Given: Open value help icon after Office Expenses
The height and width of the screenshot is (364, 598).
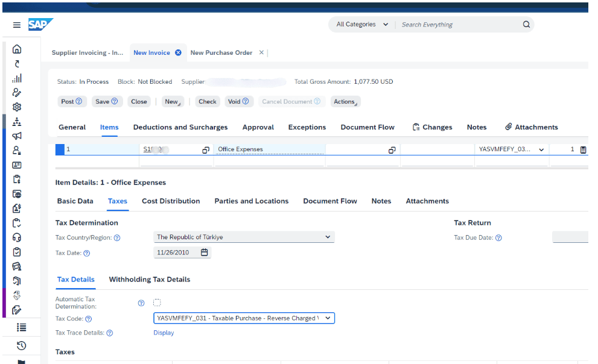Looking at the screenshot, I should point(392,150).
